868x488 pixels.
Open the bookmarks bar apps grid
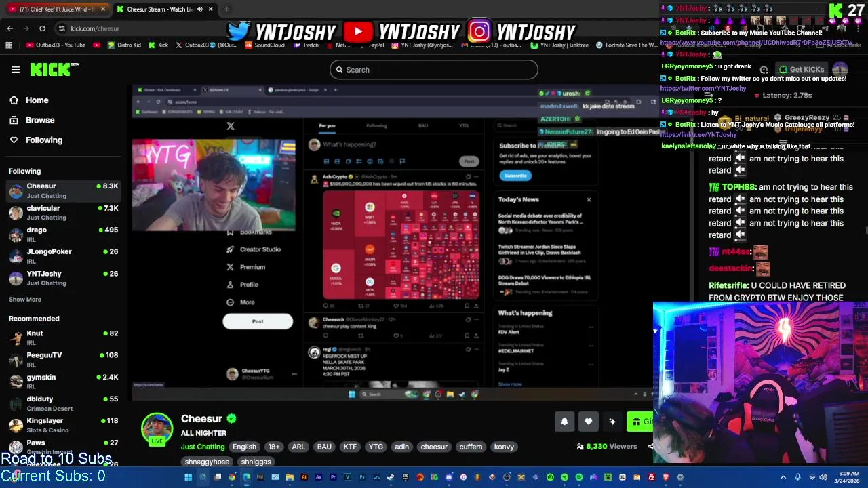tap(9, 45)
